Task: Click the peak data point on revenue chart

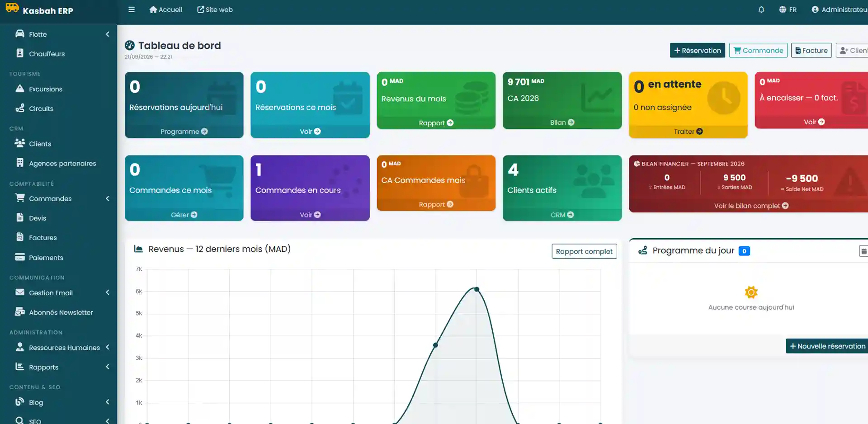Action: 476,289
